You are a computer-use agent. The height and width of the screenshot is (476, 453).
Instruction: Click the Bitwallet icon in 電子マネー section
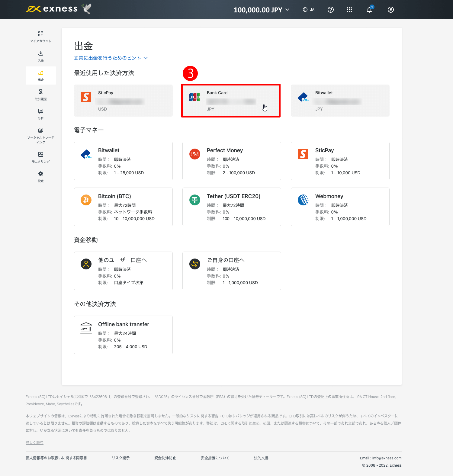pos(86,154)
